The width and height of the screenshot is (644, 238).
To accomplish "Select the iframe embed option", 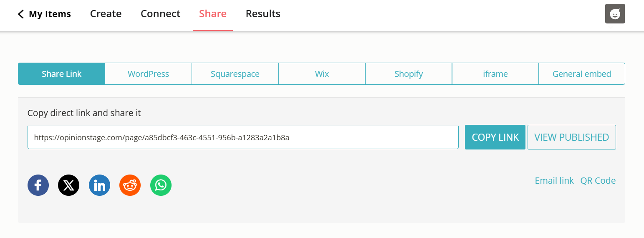I will 495,74.
